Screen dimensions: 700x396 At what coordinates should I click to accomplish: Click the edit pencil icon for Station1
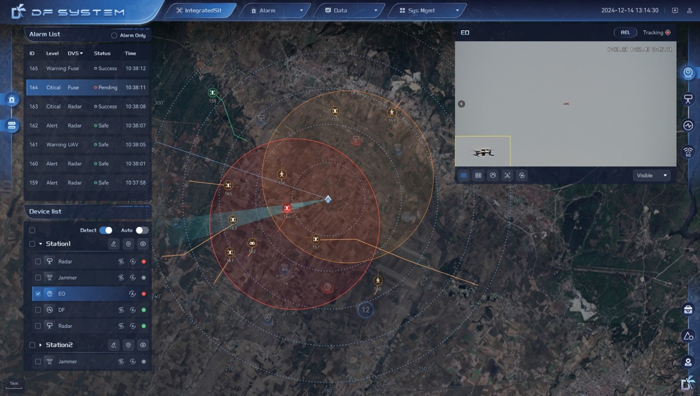(x=114, y=244)
